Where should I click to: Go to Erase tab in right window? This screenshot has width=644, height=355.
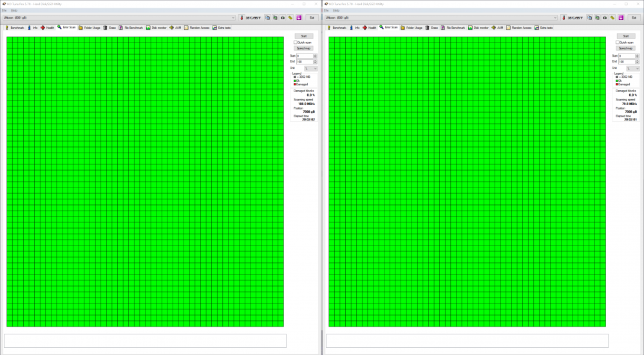[x=431, y=28]
